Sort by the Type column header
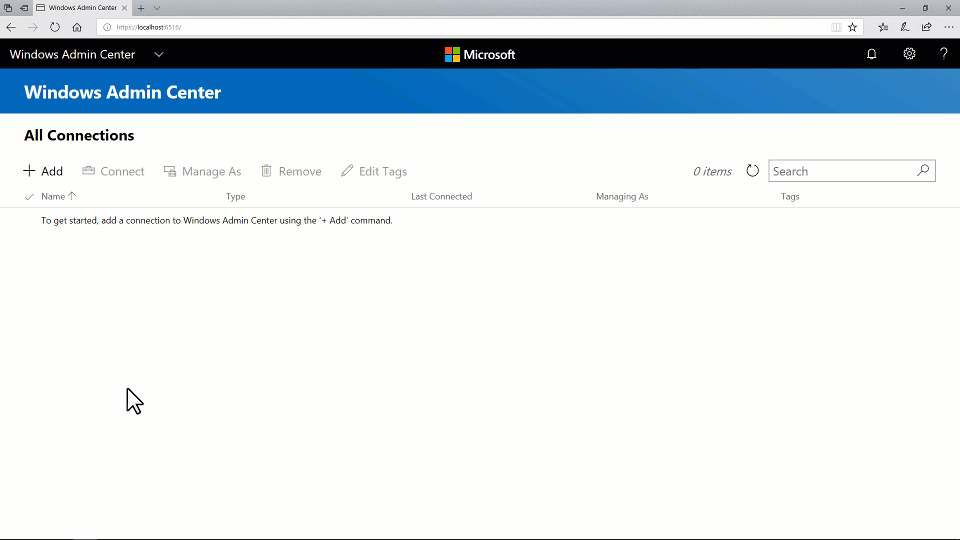 [235, 197]
